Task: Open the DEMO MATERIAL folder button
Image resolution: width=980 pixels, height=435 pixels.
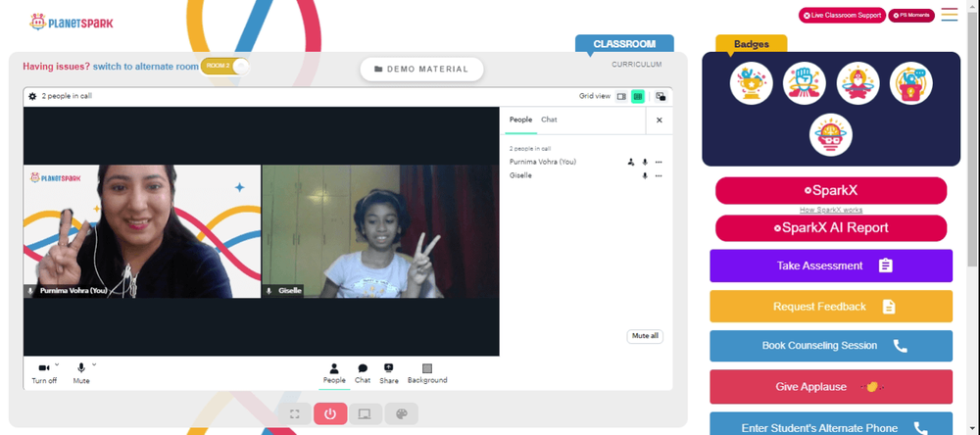Action: click(421, 70)
